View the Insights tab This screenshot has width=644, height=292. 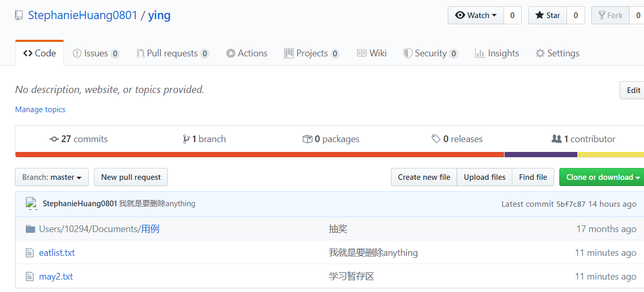point(497,53)
